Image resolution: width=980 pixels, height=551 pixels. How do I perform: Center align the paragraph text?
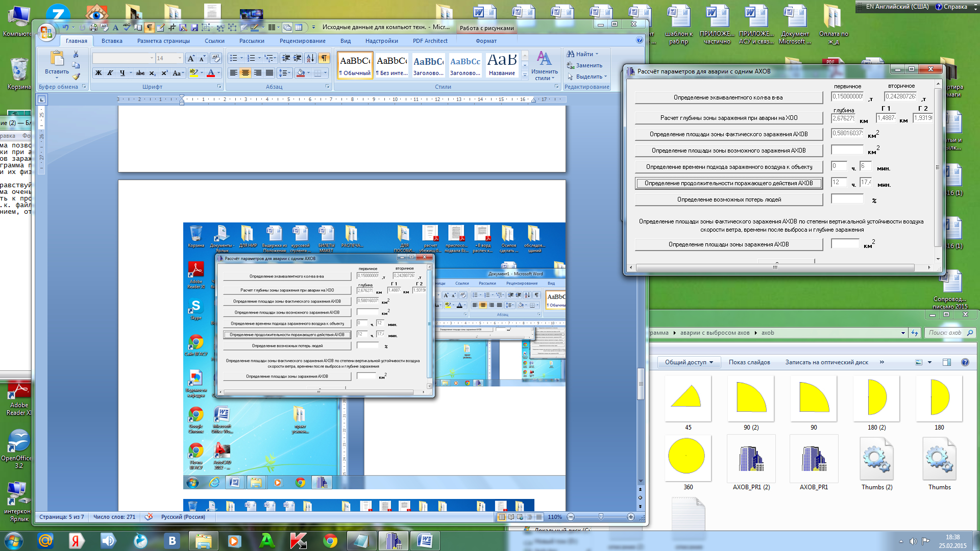click(246, 73)
